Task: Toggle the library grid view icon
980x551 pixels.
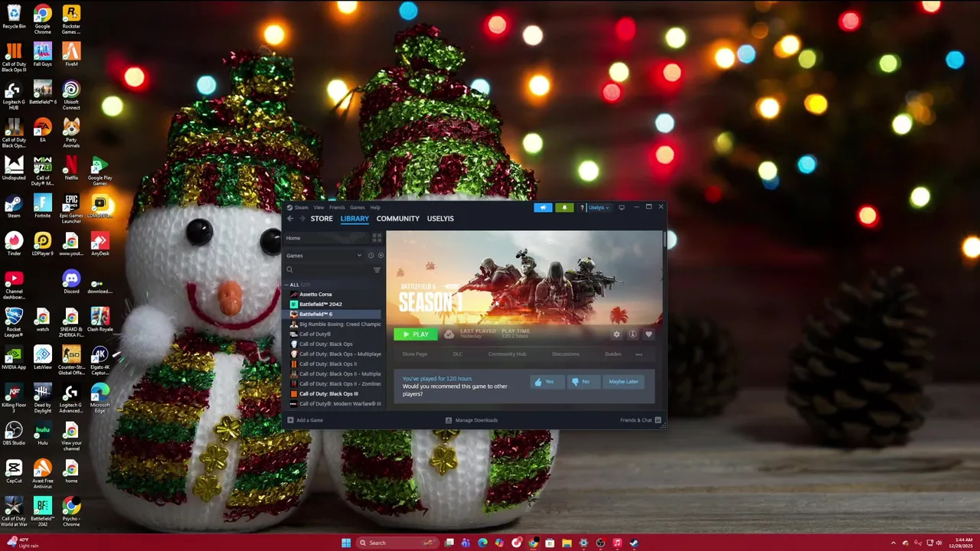Action: 377,238
